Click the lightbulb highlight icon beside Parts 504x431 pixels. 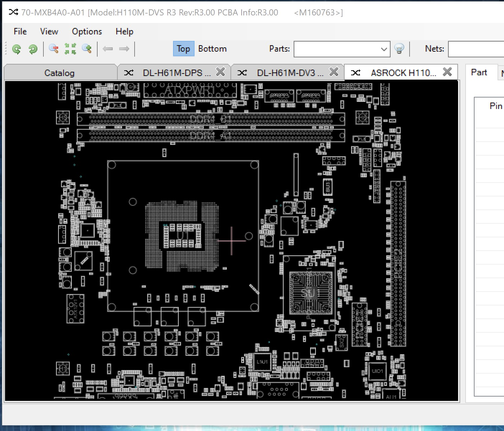point(399,49)
